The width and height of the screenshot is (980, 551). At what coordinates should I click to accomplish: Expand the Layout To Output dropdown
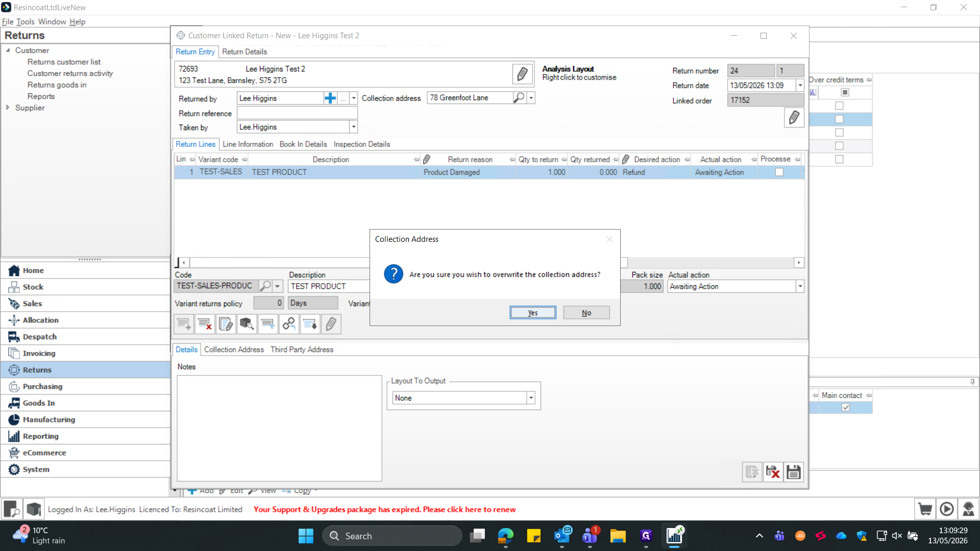[531, 398]
